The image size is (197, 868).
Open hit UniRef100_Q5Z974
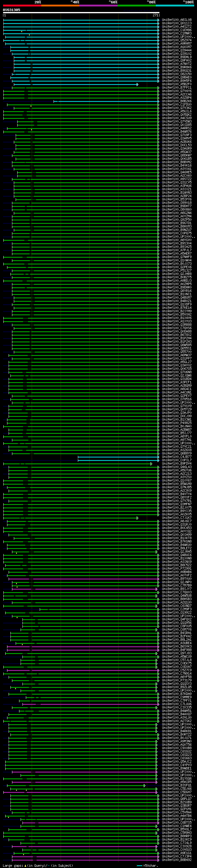(x=176, y=40)
